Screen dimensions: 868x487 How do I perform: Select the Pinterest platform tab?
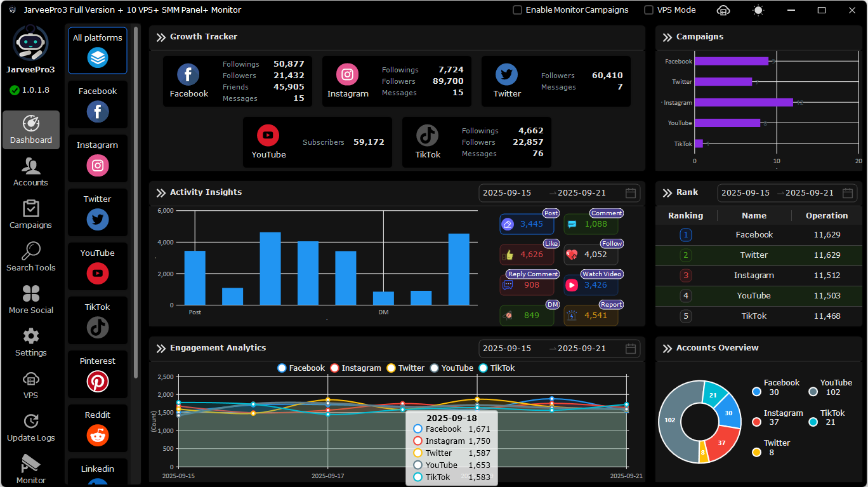[x=98, y=375]
